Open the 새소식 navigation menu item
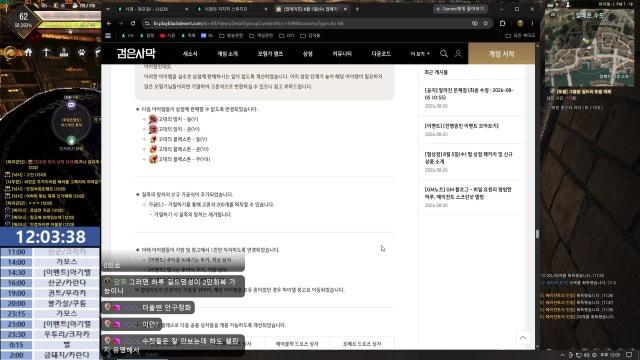 pos(190,54)
